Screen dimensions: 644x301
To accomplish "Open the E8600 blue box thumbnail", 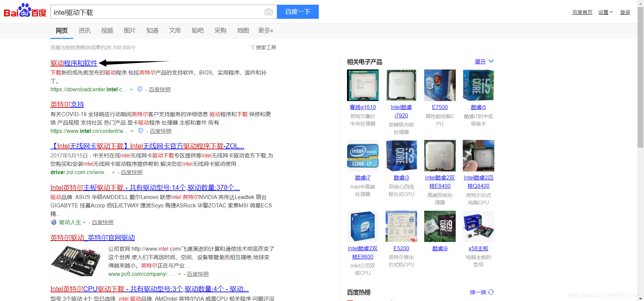I will click(363, 226).
